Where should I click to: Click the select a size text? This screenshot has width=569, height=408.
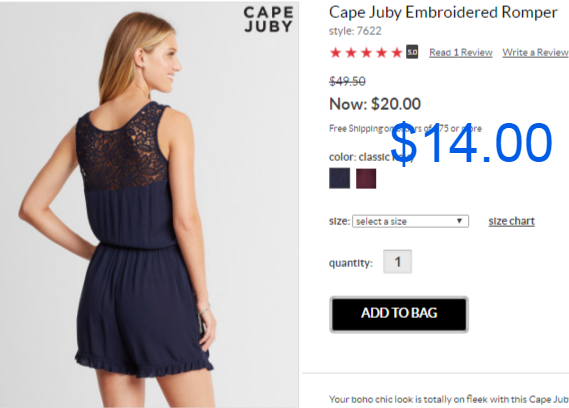click(381, 221)
